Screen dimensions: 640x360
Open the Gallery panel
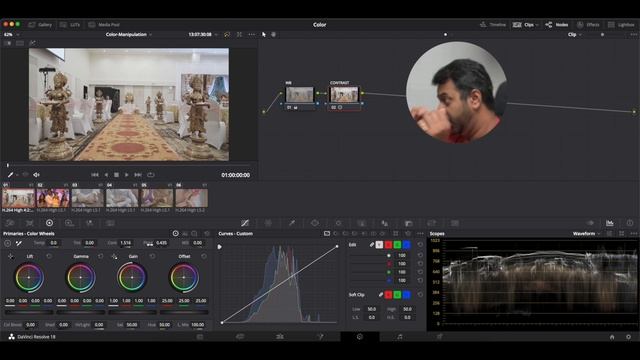[40, 24]
